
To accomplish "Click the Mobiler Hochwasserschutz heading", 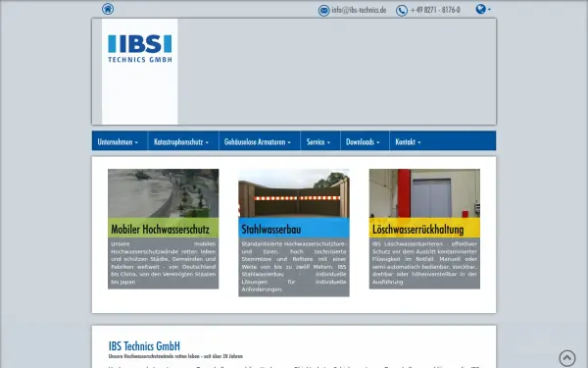I will (x=160, y=229).
